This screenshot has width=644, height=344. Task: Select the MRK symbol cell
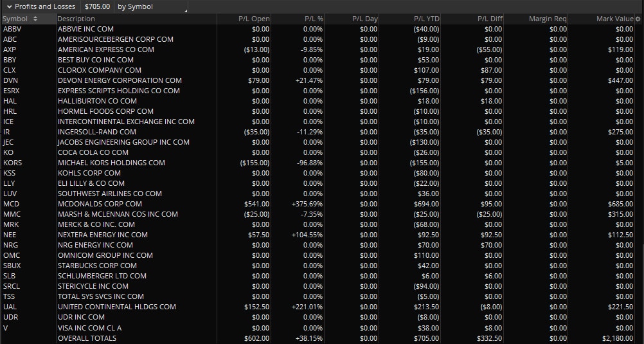(11, 224)
